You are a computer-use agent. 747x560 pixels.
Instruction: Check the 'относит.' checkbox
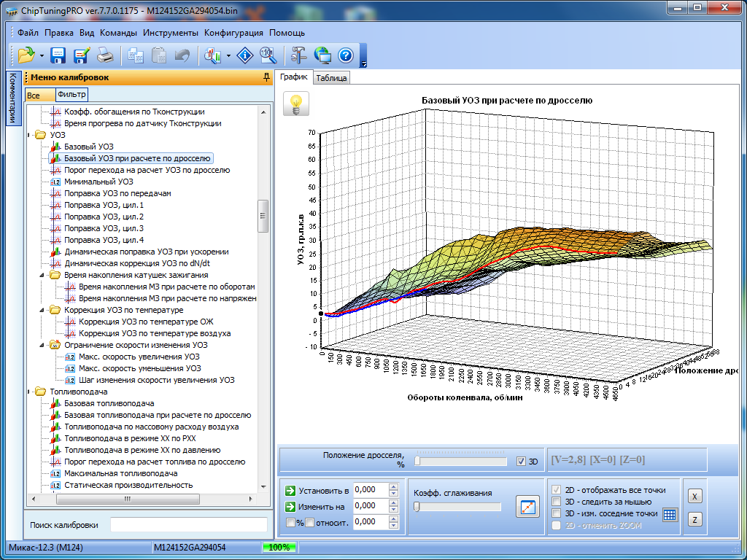(x=310, y=522)
